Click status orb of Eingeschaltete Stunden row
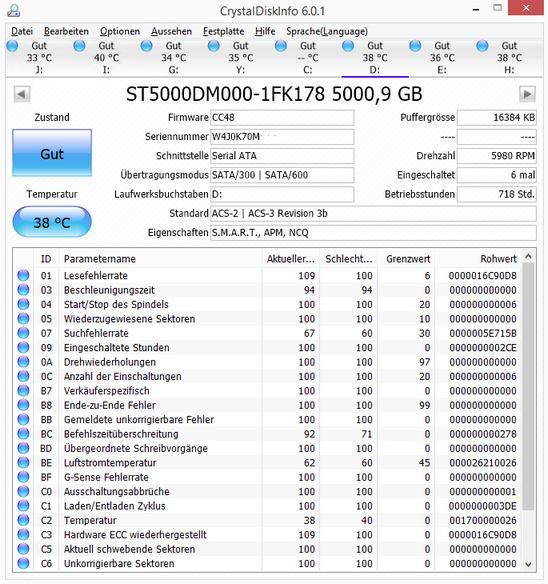Screen dimensions: 548x584 pos(23,347)
